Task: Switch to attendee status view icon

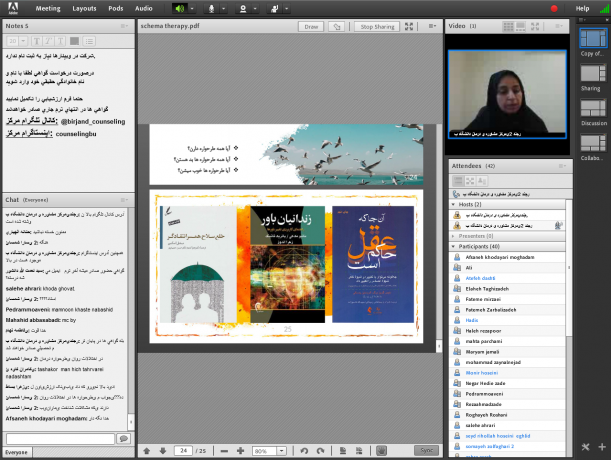Action: coord(482,181)
